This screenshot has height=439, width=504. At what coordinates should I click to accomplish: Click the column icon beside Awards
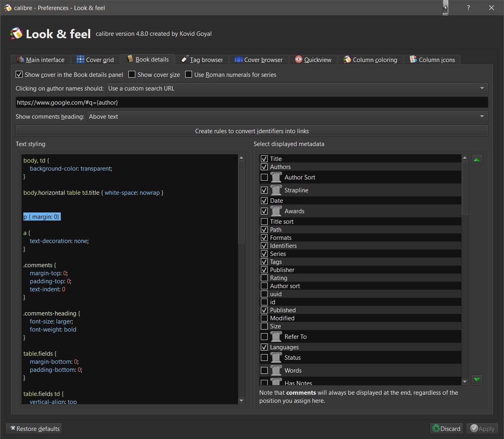276,211
